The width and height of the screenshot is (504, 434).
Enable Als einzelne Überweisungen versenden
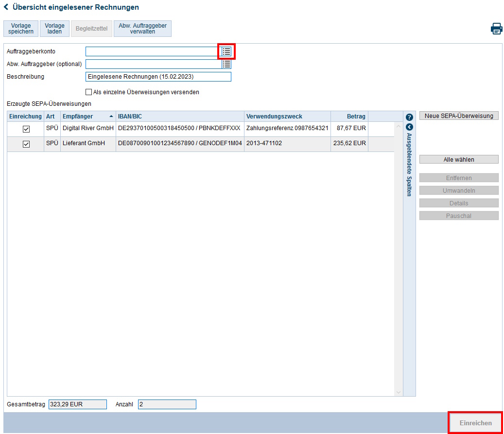pyautogui.click(x=88, y=92)
